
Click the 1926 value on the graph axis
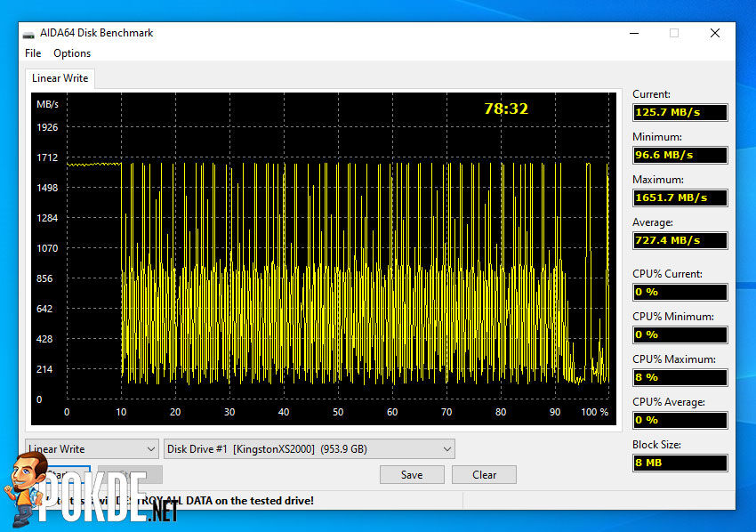coord(47,127)
